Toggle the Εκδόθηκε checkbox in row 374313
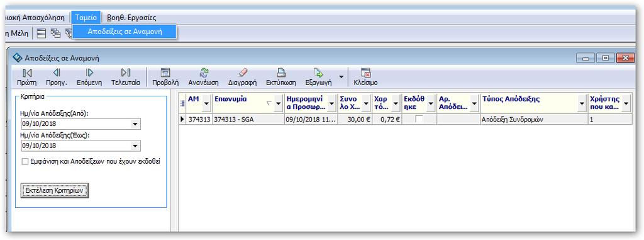 [419, 120]
